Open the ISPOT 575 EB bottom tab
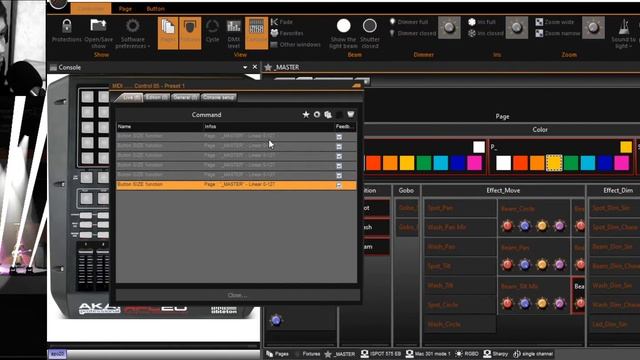This screenshot has height=360, width=640. pyautogui.click(x=381, y=354)
